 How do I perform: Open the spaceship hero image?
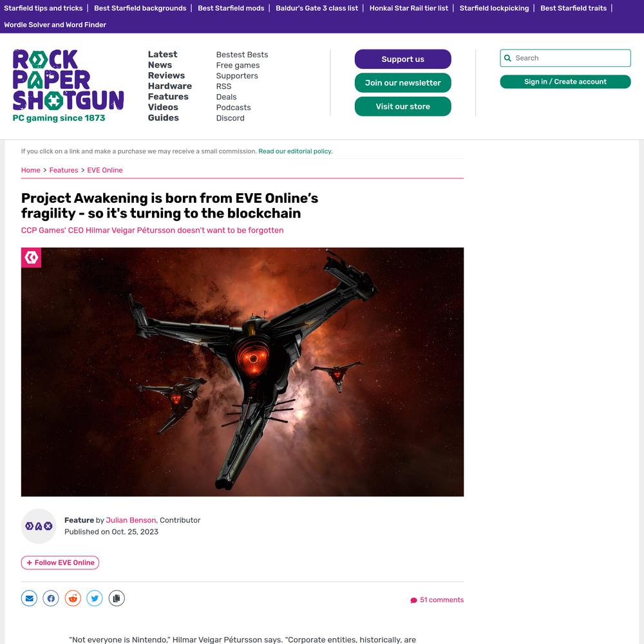click(242, 372)
